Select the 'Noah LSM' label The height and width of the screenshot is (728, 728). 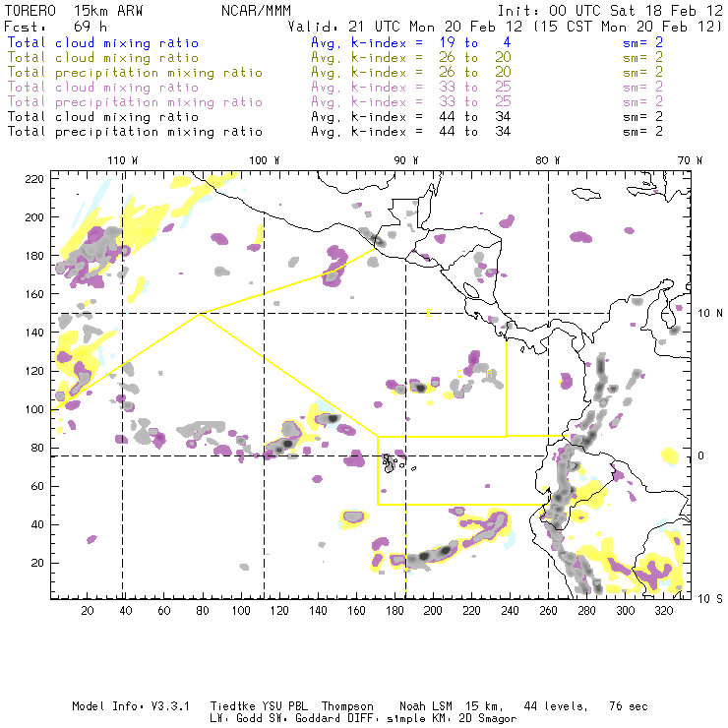(425, 706)
